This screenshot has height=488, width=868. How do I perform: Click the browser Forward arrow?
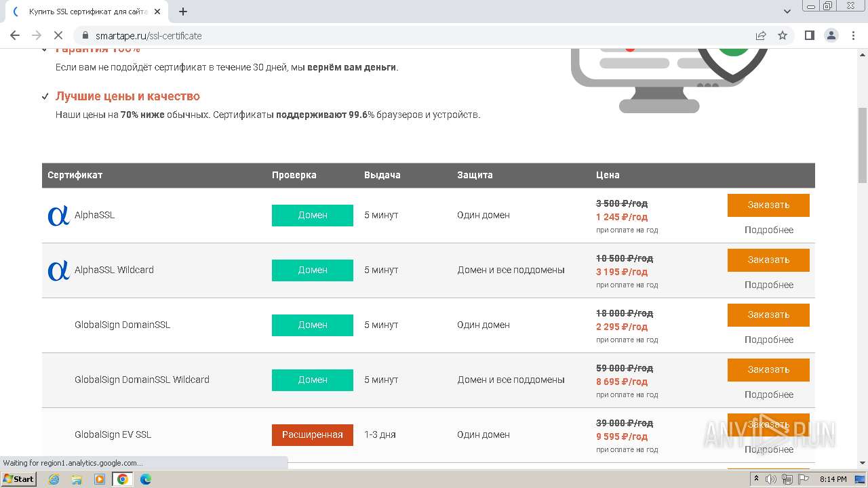(37, 35)
